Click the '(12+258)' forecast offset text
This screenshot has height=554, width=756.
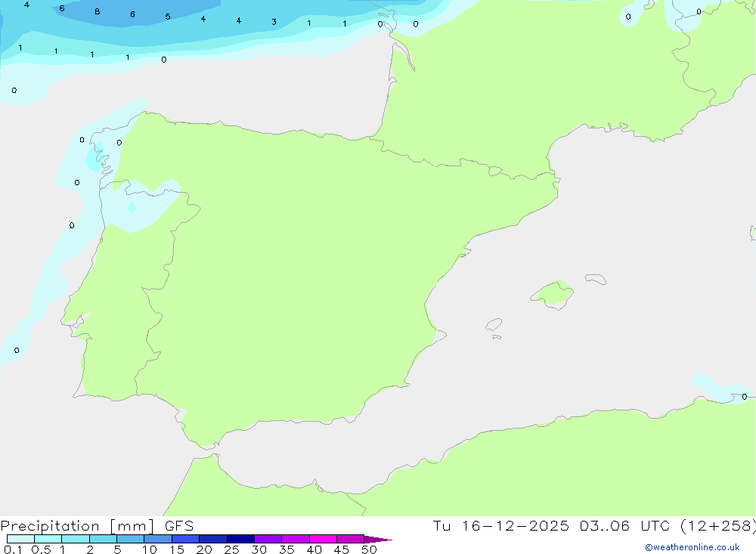pyautogui.click(x=719, y=526)
